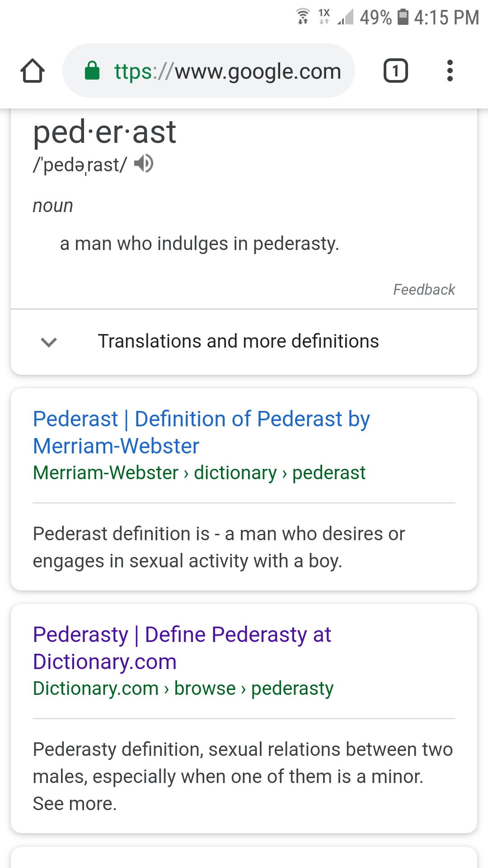Tap the Wi-Fi status icon
The image size is (488, 868).
(303, 17)
